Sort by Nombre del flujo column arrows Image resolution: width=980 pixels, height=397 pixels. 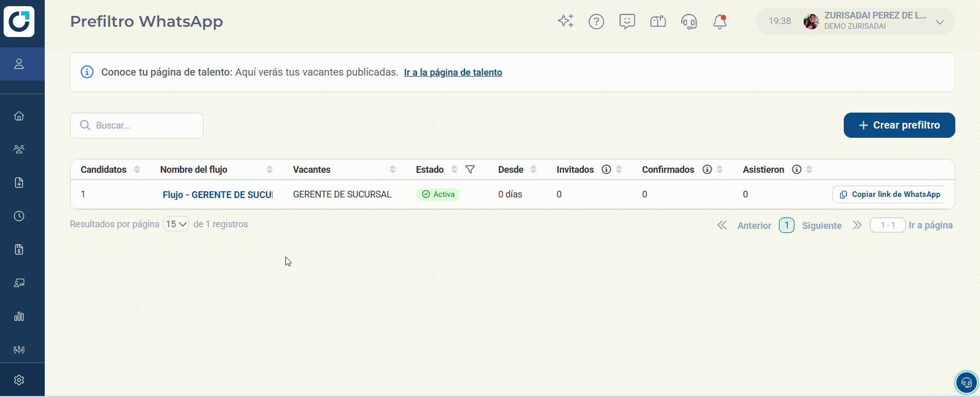click(x=269, y=169)
